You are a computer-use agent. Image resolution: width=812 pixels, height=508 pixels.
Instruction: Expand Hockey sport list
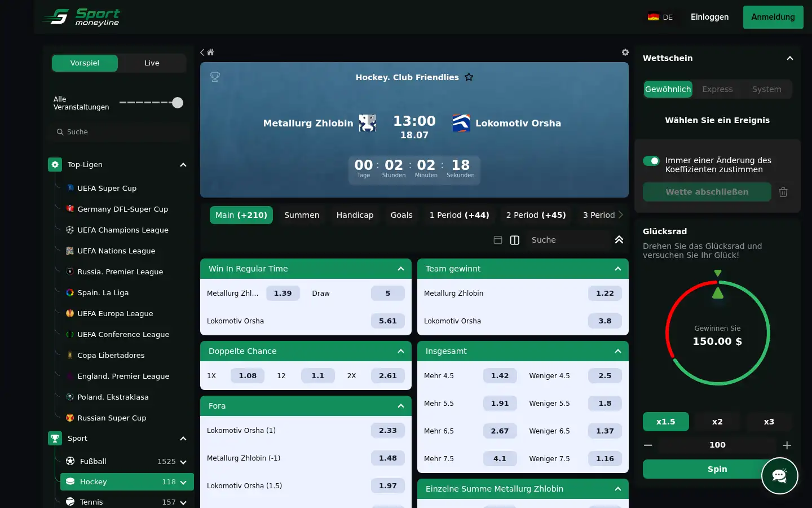pos(183,483)
